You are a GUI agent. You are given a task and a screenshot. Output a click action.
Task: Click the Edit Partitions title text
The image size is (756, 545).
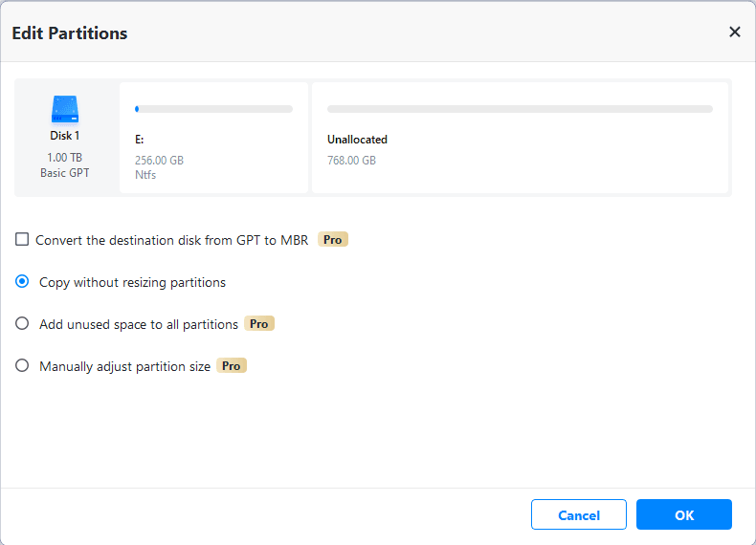pyautogui.click(x=70, y=33)
